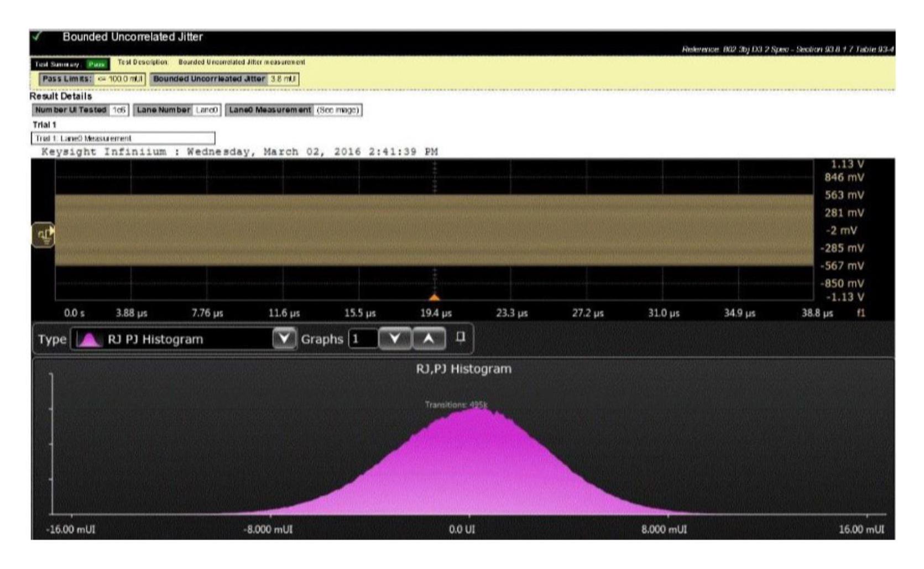
Task: Select the Trial 1: Lane0 Measurement field
Action: coord(123,138)
